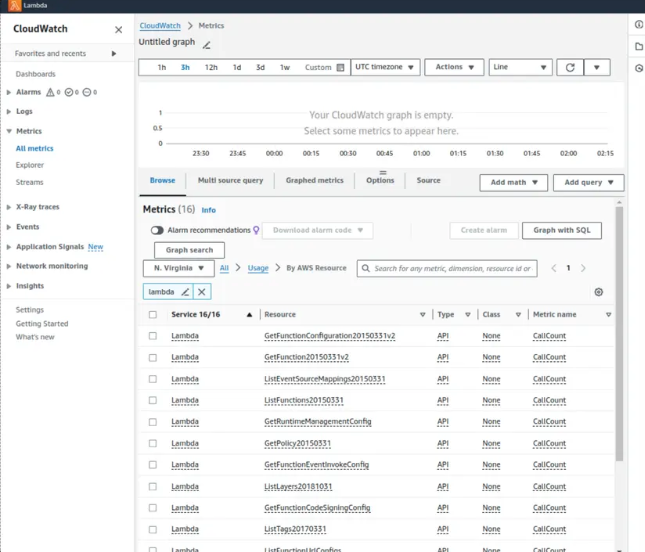This screenshot has height=552, width=645.
Task: Refresh the graph with the refresh icon
Action: pos(570,67)
